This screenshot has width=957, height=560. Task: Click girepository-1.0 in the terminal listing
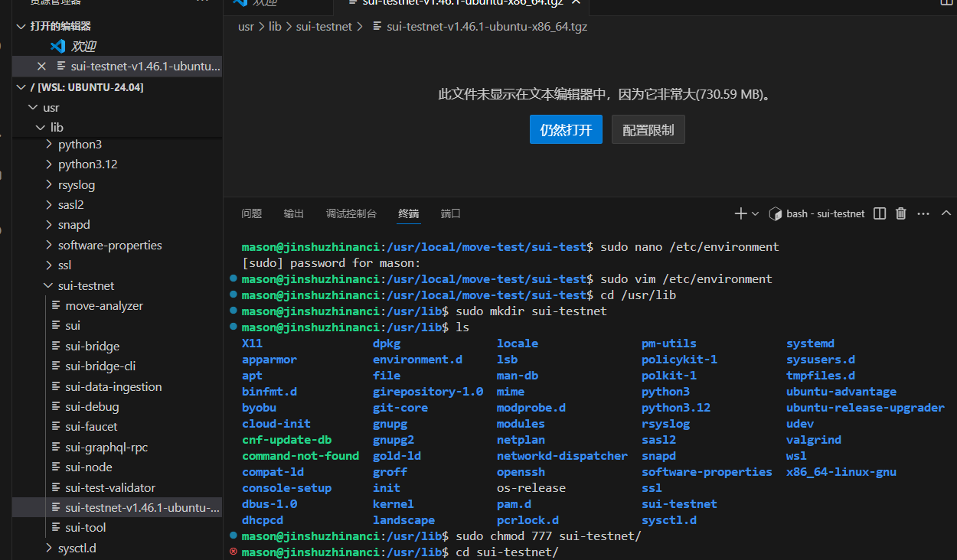428,392
